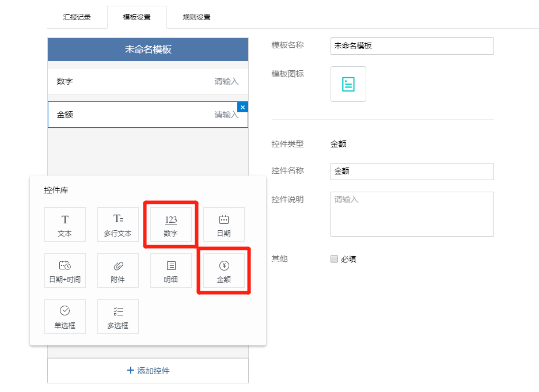Image resolution: width=539 pixels, height=392 pixels.
Task: Change the template icon image
Action: click(348, 84)
